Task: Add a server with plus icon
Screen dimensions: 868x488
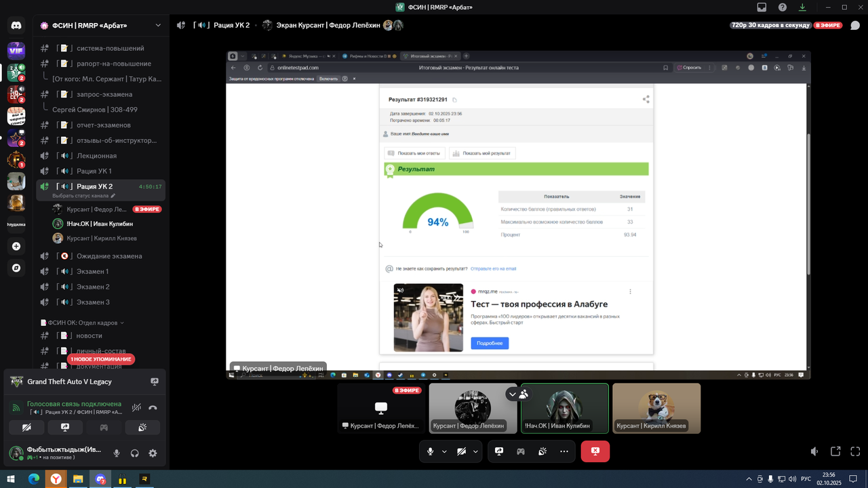Action: pyautogui.click(x=16, y=247)
